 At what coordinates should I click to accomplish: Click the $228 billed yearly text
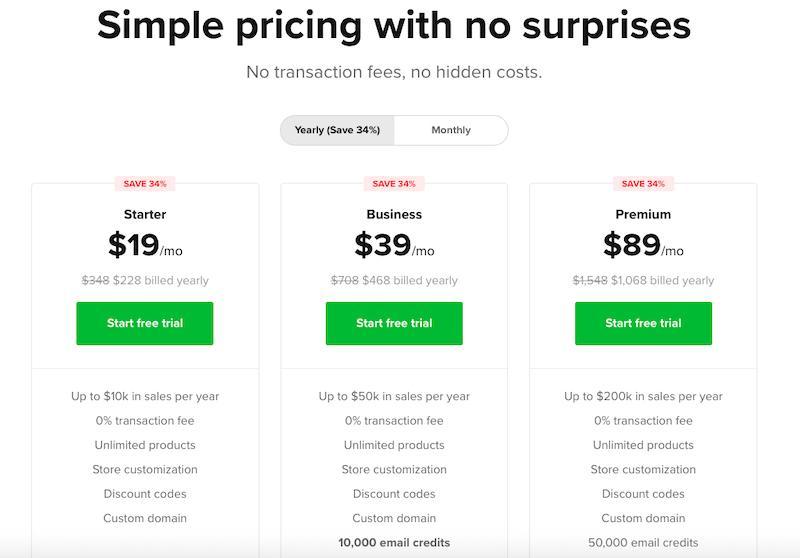click(161, 280)
